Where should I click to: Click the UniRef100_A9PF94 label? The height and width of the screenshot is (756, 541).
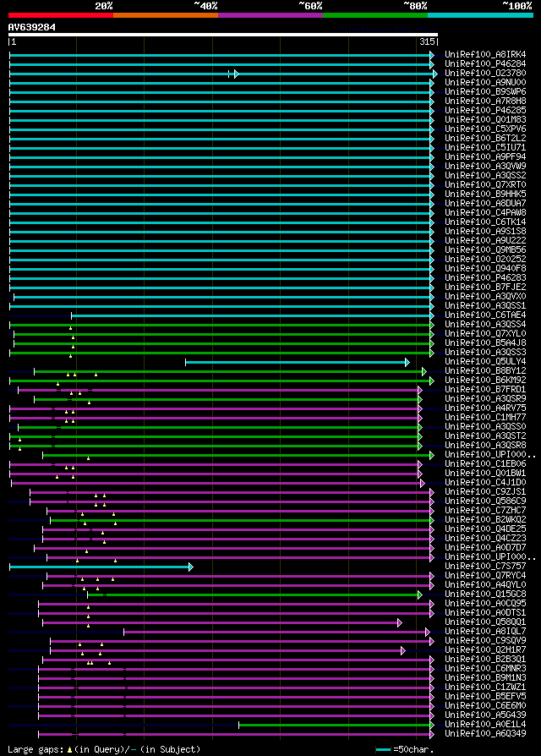click(x=485, y=156)
